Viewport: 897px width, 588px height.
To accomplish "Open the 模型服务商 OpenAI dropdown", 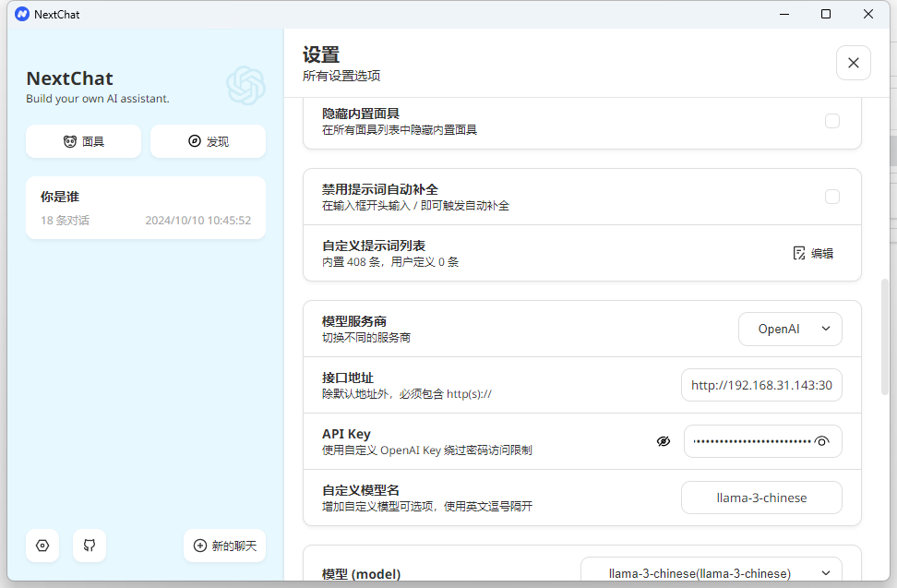I will [x=790, y=329].
